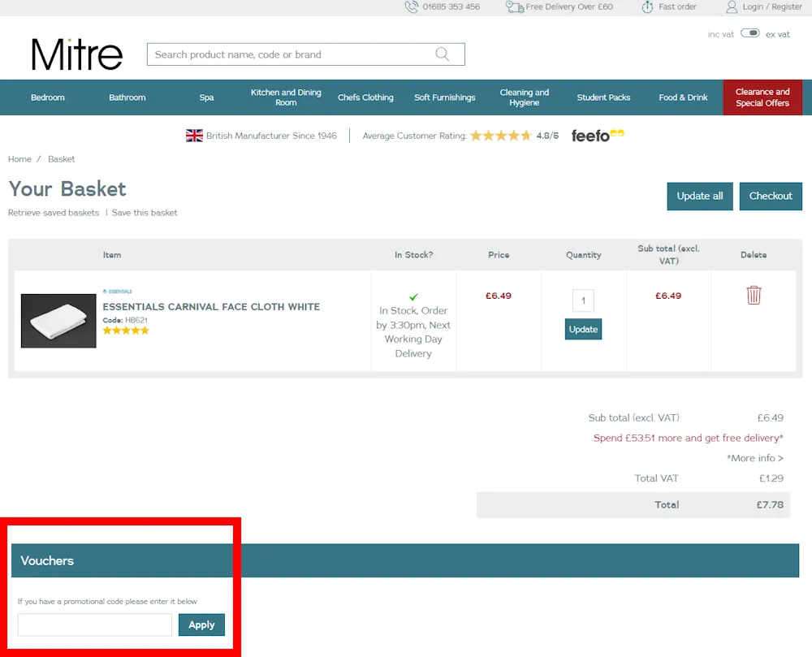Click the Free Delivery Over £60 link
Viewport: 812px width, 657px height.
569,6
